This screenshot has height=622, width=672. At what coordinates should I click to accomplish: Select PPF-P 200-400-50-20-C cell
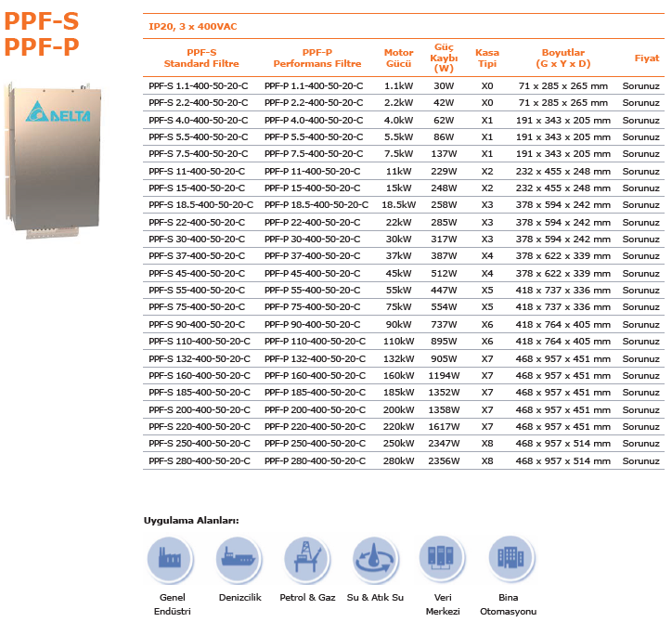[315, 409]
